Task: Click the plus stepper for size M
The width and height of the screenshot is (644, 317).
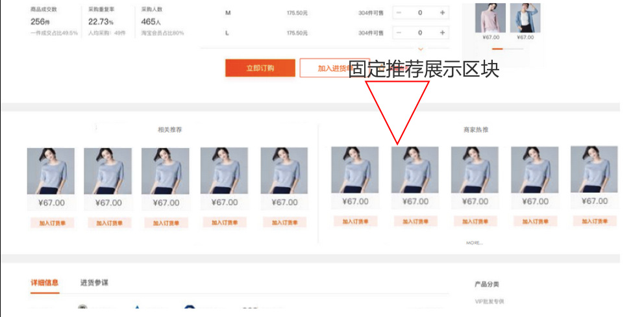Action: pos(442,13)
